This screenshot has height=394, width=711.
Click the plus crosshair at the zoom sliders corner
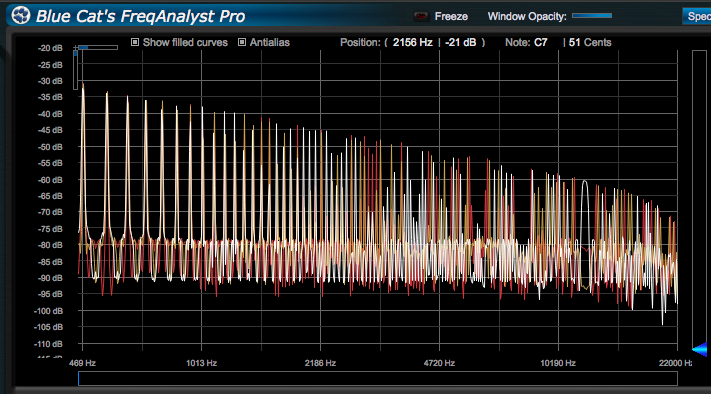pos(75,48)
